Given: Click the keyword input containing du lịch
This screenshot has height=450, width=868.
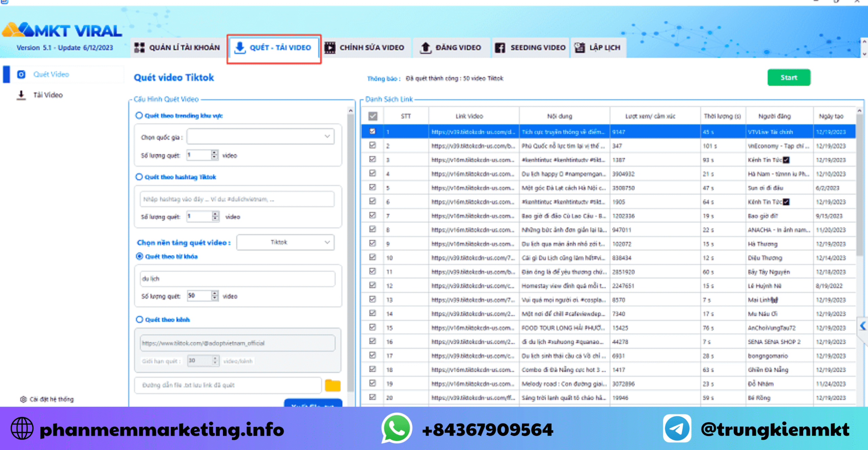Looking at the screenshot, I should [x=237, y=279].
